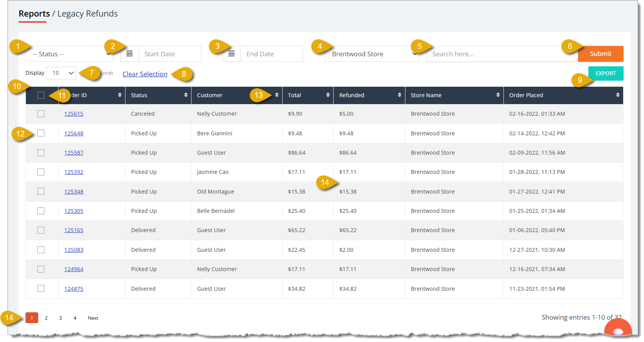Image resolution: width=644 pixels, height=342 pixels.
Task: Open the Start Date calendar icon
Action: coord(130,54)
